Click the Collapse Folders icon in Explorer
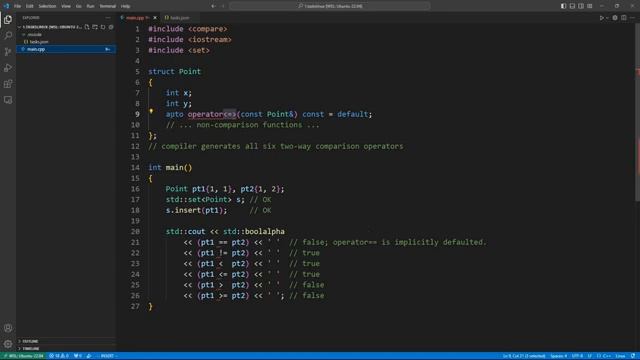The width and height of the screenshot is (640, 360). (x=111, y=27)
